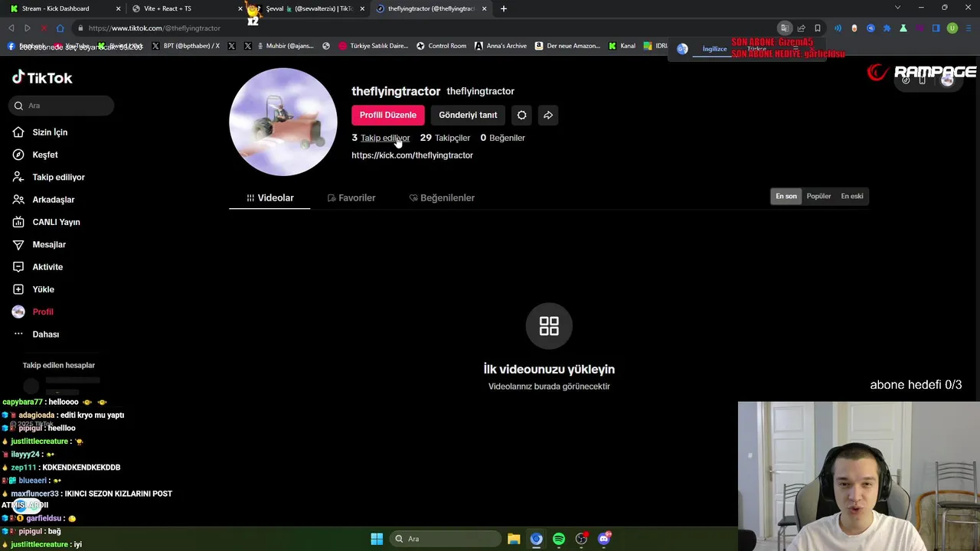Screen dimensions: 980x551
Task: Click the share profile arrow icon
Action: click(x=548, y=115)
